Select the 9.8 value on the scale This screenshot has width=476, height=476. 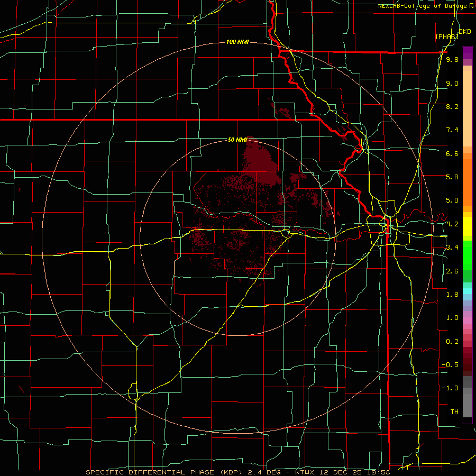(x=452, y=59)
